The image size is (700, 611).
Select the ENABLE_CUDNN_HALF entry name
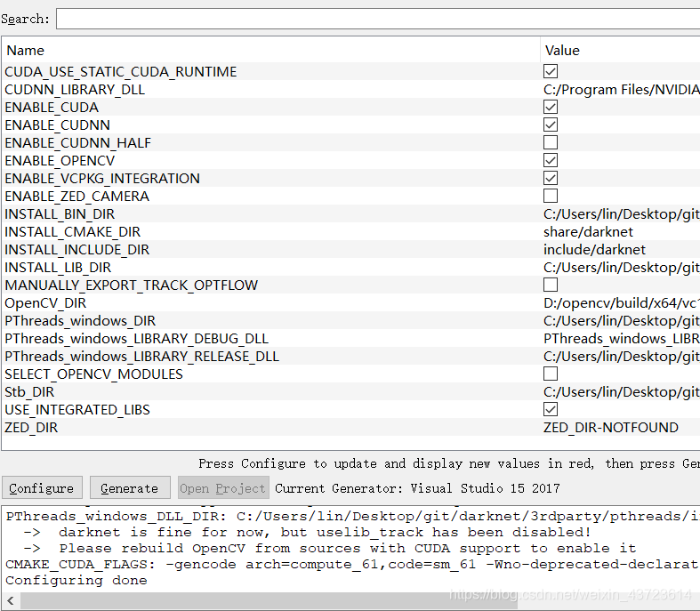pyautogui.click(x=77, y=143)
